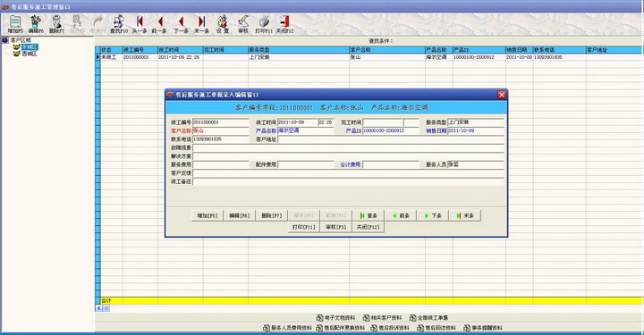Viewport: 644px width, 335px height.
Task: Jump to last record with 末一条 icon
Action: [x=201, y=24]
